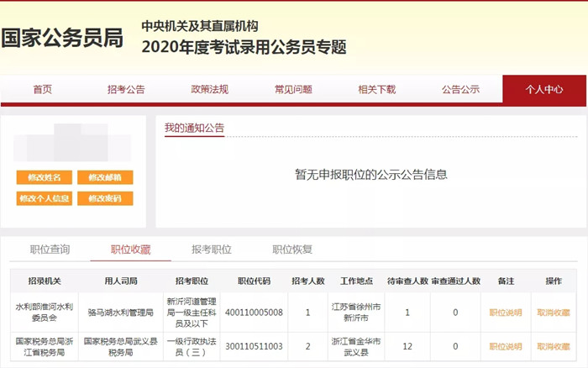The image size is (588, 368).
Task: Click the 浙江省金华市武义县 location cell
Action: click(x=356, y=347)
